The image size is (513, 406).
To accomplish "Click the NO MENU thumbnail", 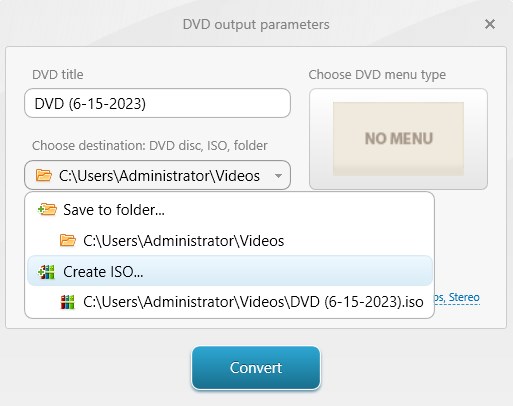I will [398, 139].
